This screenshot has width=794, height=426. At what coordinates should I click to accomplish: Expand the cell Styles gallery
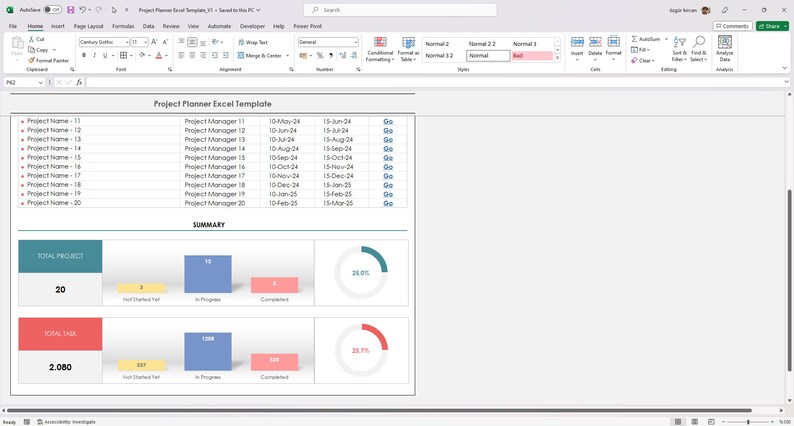tap(558, 58)
